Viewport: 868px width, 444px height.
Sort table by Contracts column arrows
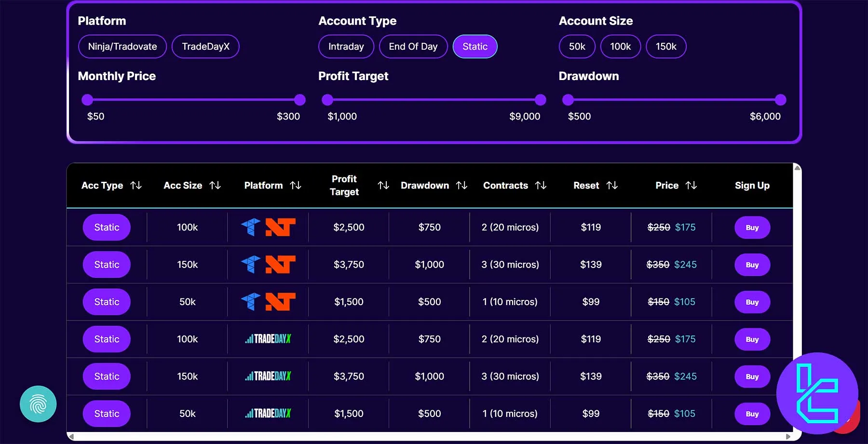pyautogui.click(x=541, y=185)
